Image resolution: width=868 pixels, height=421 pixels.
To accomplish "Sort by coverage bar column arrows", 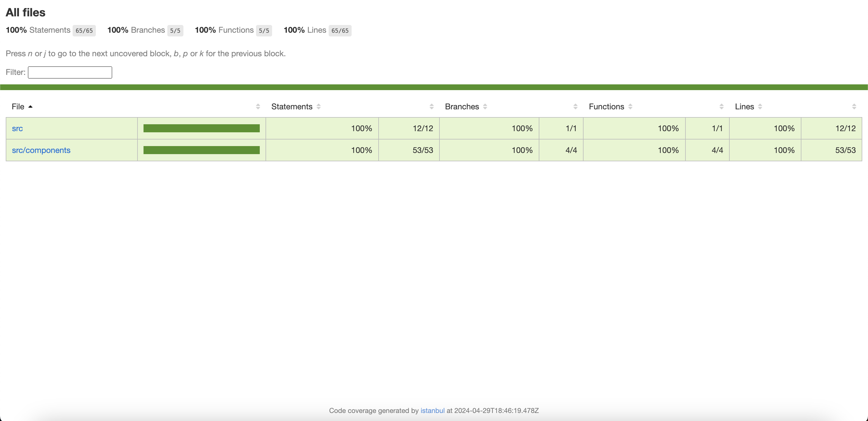I will (258, 106).
